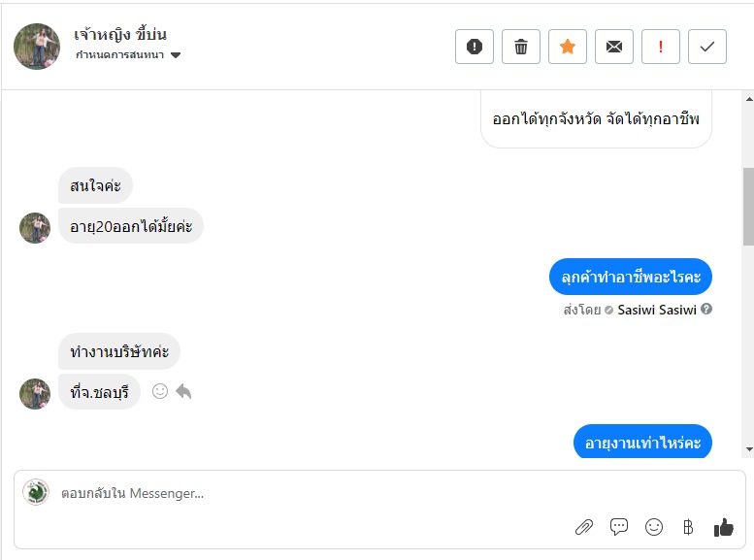Toggle the red exclamation priority flag
This screenshot has width=754, height=560.
[661, 47]
